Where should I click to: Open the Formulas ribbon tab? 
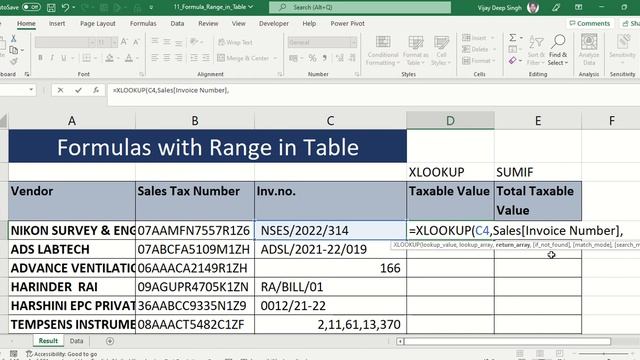[143, 24]
